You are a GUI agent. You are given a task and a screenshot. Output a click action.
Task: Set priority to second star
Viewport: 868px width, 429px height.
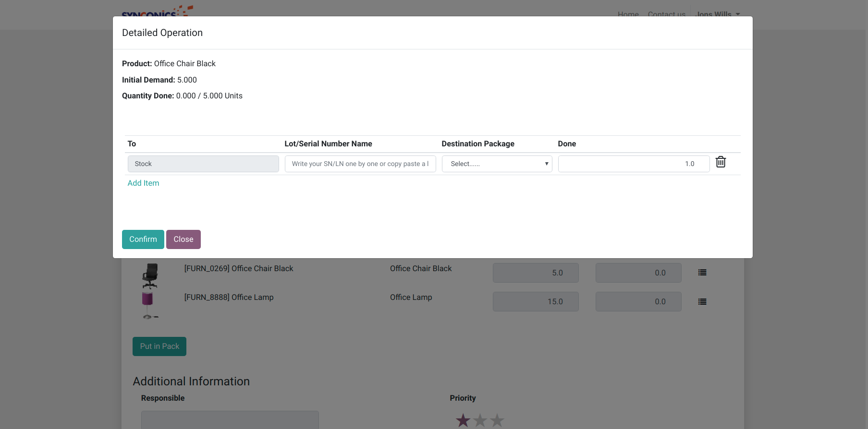point(480,420)
